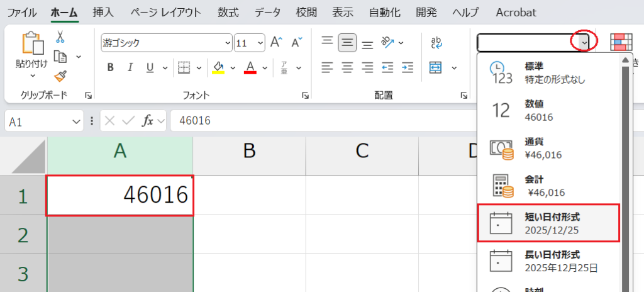Decrease font size with the small A icon
The height and width of the screenshot is (292, 644).
[x=297, y=42]
